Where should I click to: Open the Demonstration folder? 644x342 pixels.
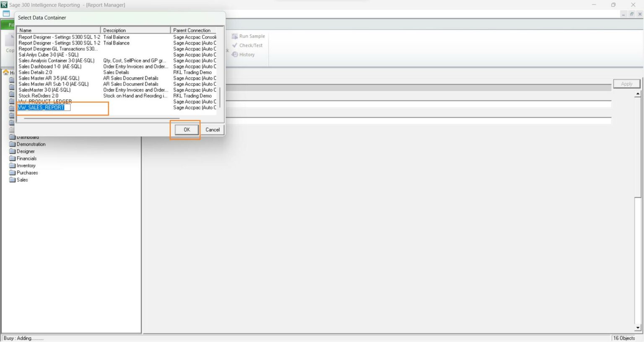tap(31, 144)
